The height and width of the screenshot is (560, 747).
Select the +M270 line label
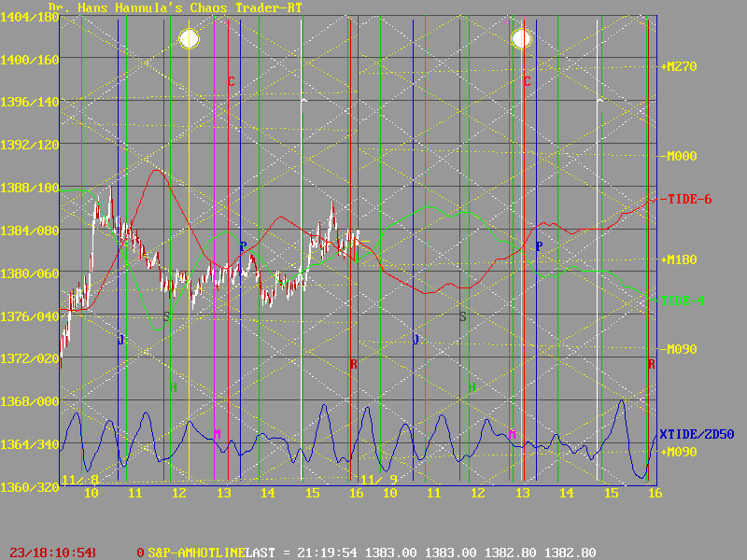tap(679, 66)
